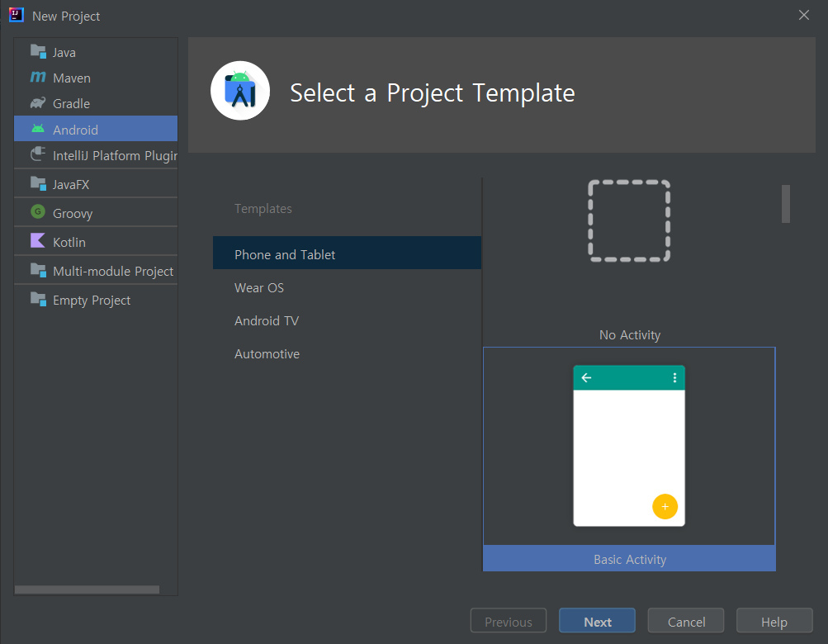The height and width of the screenshot is (644, 828).
Task: Select the No Activity template thumbnail
Action: (x=629, y=220)
